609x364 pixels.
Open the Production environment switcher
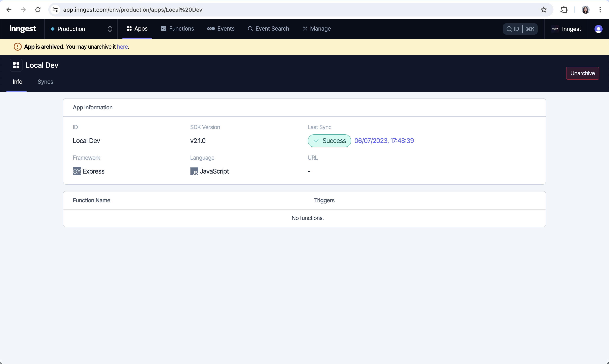[71, 29]
